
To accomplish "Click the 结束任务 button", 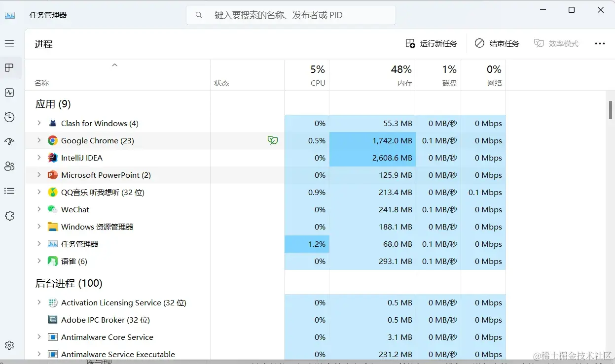I will [497, 43].
